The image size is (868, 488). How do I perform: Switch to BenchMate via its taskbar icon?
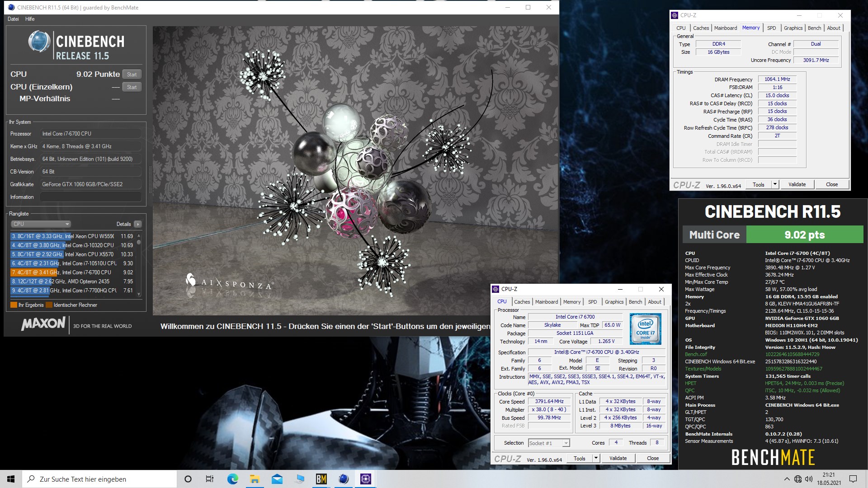321,479
